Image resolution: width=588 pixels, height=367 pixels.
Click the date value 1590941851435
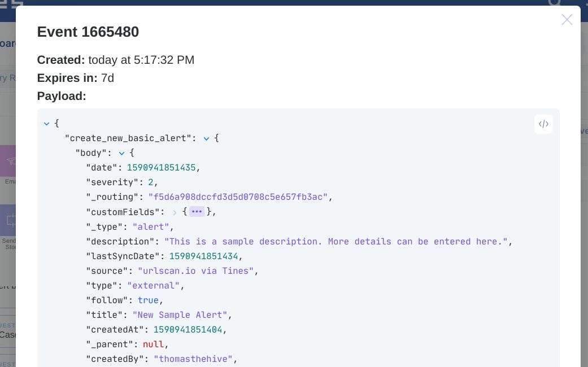click(161, 168)
